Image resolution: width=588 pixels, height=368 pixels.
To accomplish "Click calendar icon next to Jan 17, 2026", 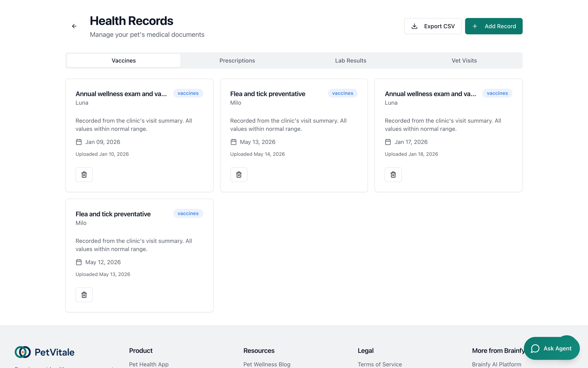I will [x=388, y=142].
